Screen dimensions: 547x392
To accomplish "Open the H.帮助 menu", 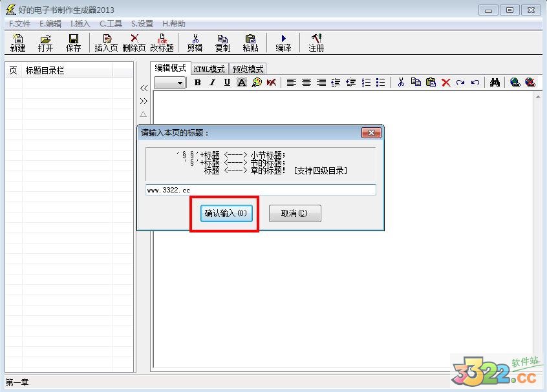I will tap(174, 24).
